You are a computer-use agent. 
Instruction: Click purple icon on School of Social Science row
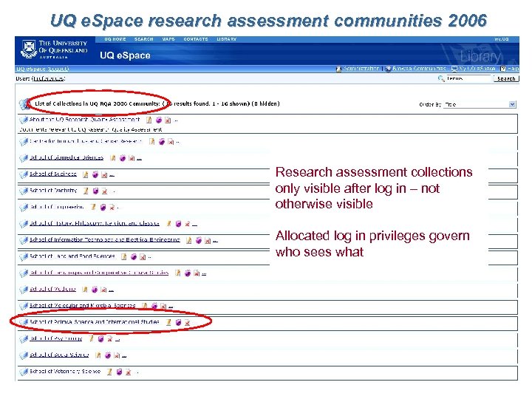[x=108, y=355]
